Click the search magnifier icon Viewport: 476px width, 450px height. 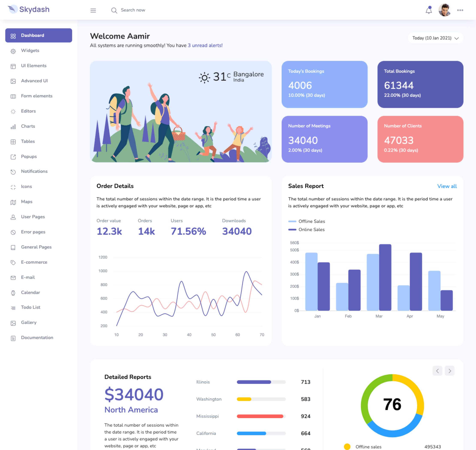114,10
